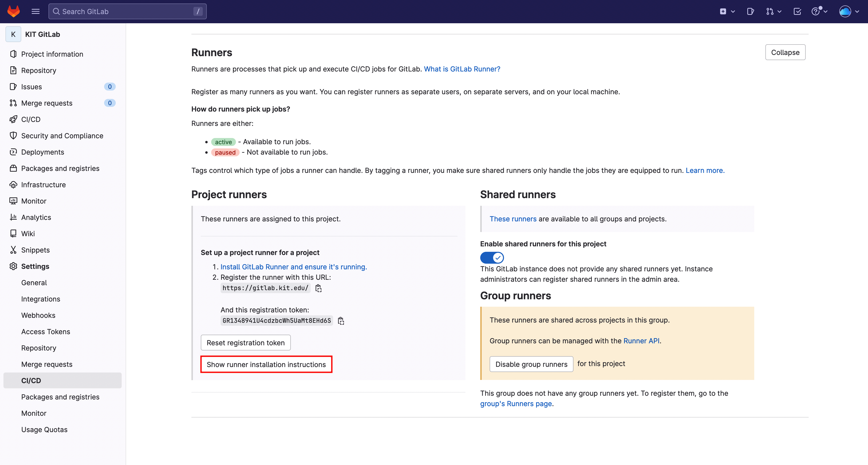Expand the help menu dropdown
The height and width of the screenshot is (465, 868).
tap(820, 11)
